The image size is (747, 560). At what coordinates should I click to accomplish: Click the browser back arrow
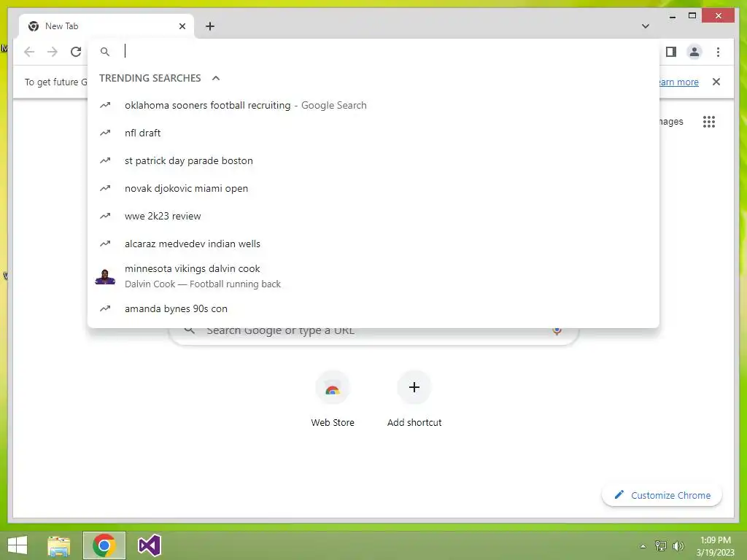tap(29, 52)
